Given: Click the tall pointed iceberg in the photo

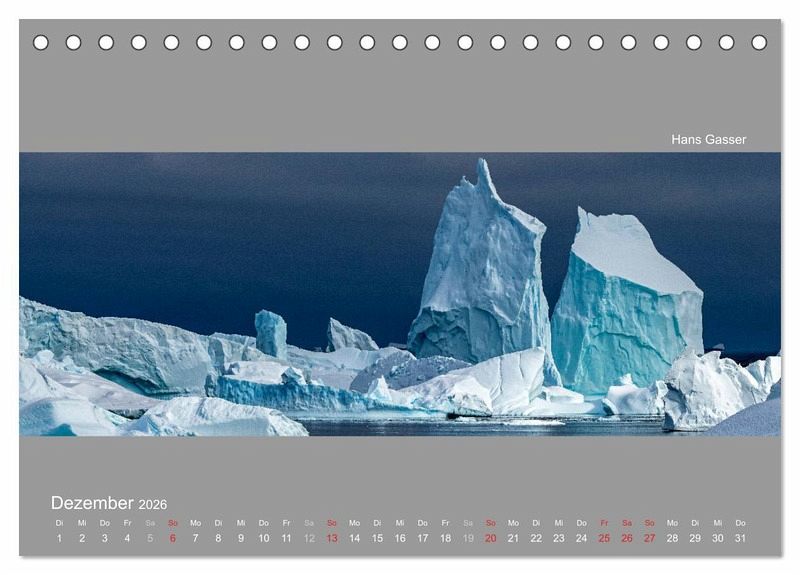Looking at the screenshot, I should (x=482, y=270).
